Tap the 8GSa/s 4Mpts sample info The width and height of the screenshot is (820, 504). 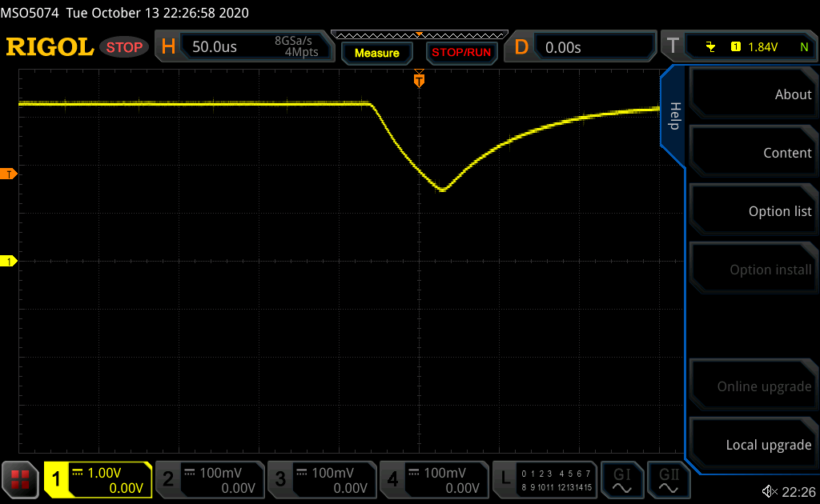296,46
